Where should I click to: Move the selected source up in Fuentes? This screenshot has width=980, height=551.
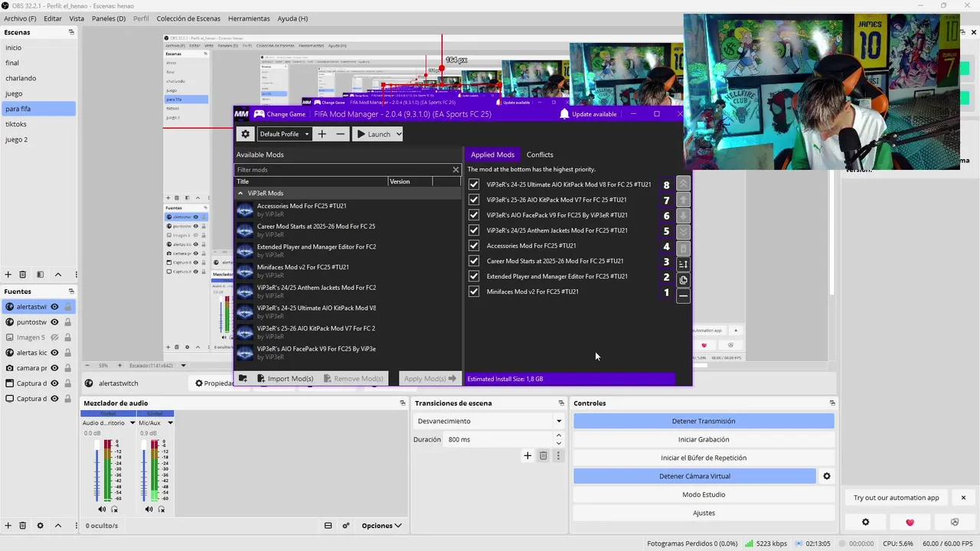point(58,526)
